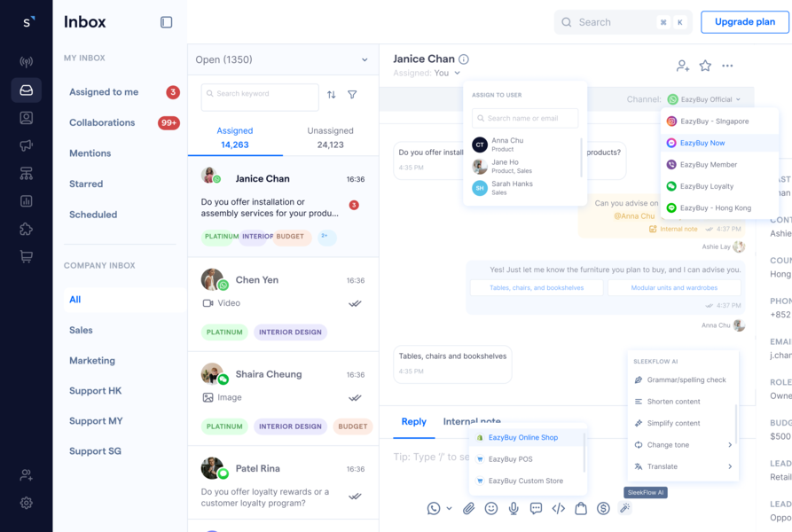Star the Janice Chan conversation
792x532 pixels.
[x=706, y=66]
